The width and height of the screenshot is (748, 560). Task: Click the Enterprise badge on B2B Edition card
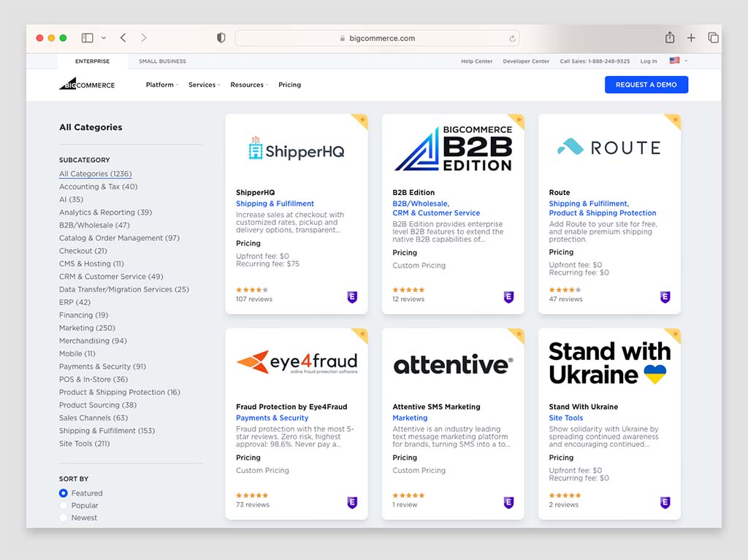[508, 297]
